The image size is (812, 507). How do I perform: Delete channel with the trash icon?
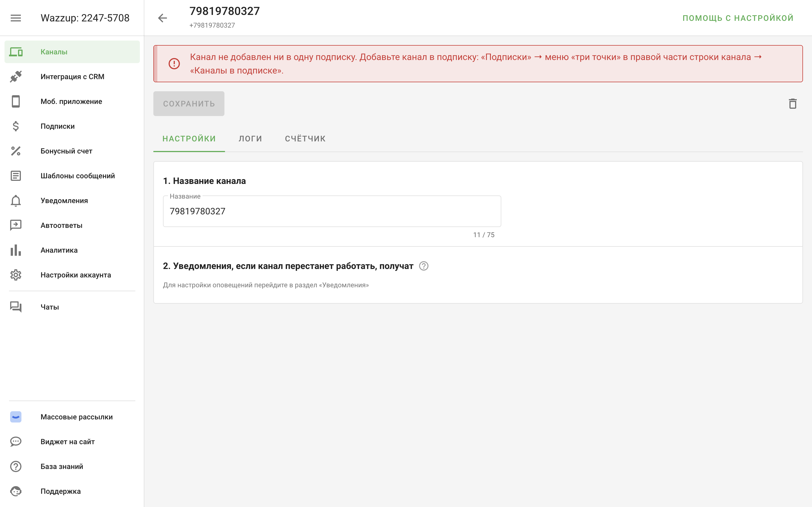click(x=793, y=104)
